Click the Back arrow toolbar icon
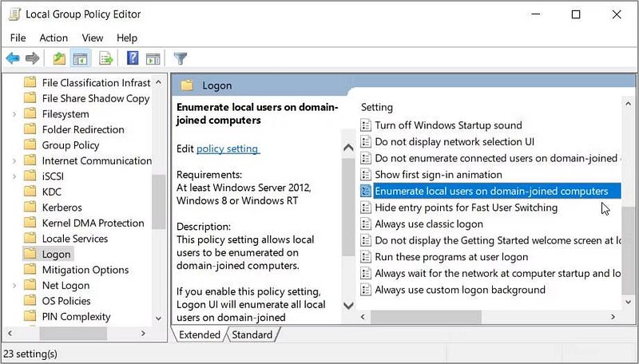Screen dimensions: 639x364 click(x=13, y=58)
